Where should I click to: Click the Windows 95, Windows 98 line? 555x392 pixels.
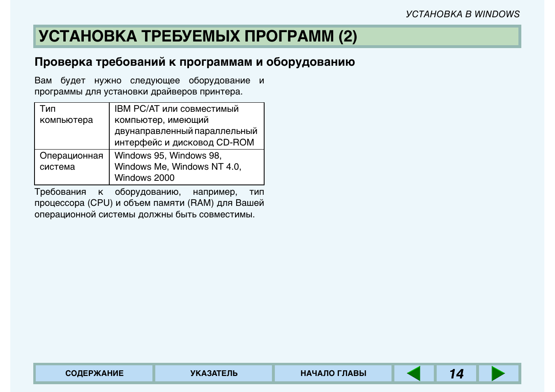tap(168, 156)
